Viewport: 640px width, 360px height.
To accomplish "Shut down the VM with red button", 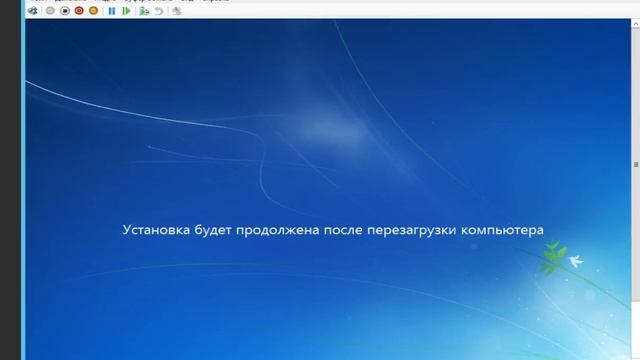I will point(79,11).
